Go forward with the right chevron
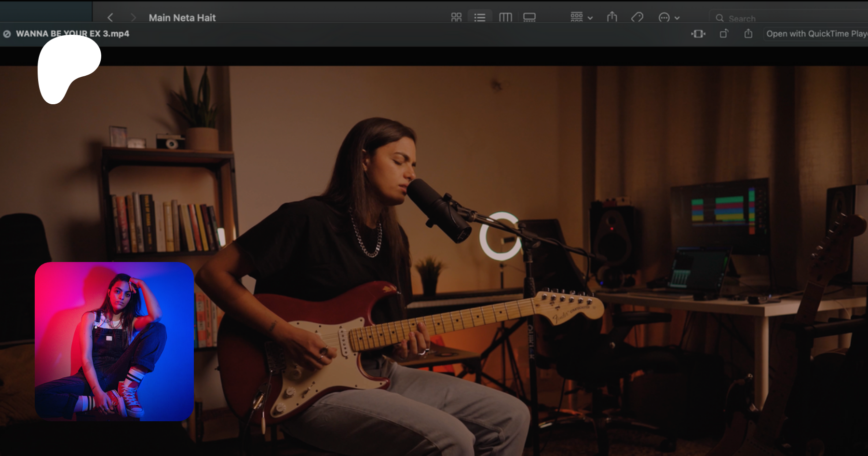868x456 pixels. (x=133, y=17)
